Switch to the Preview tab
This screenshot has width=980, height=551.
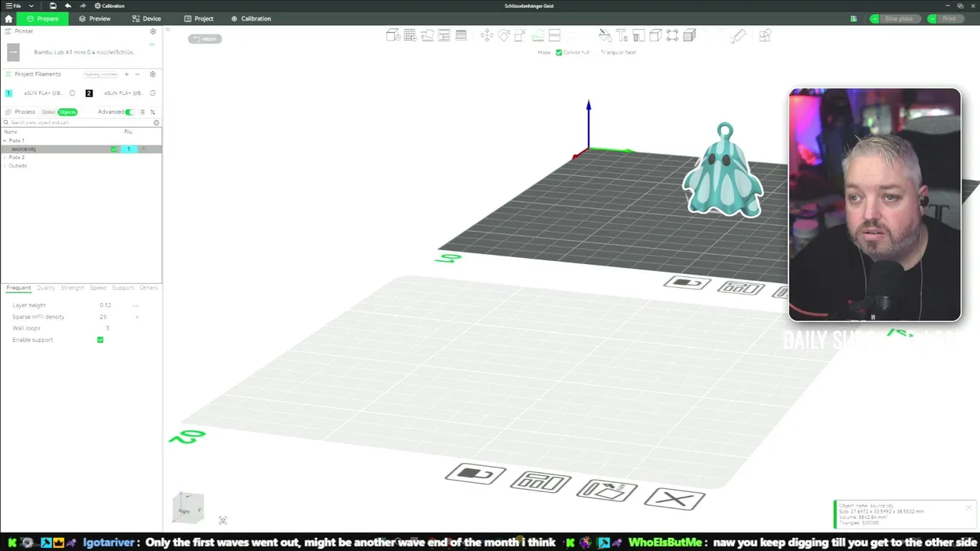click(x=95, y=18)
